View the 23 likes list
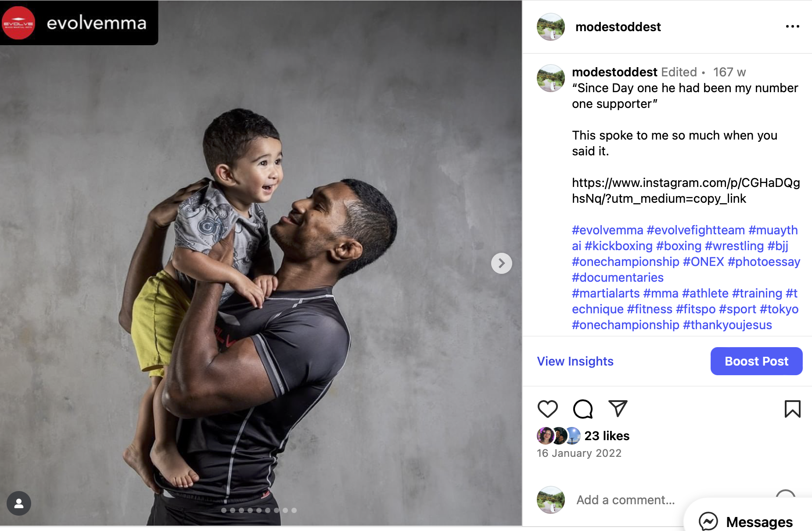The height and width of the screenshot is (531, 812). [607, 436]
